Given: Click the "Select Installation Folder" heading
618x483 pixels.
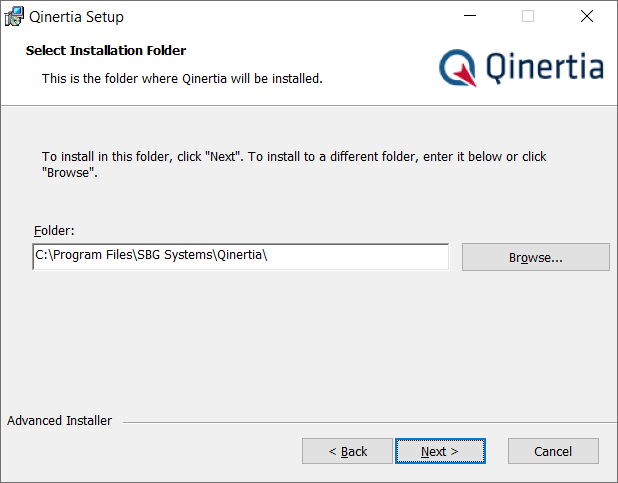Looking at the screenshot, I should [106, 50].
